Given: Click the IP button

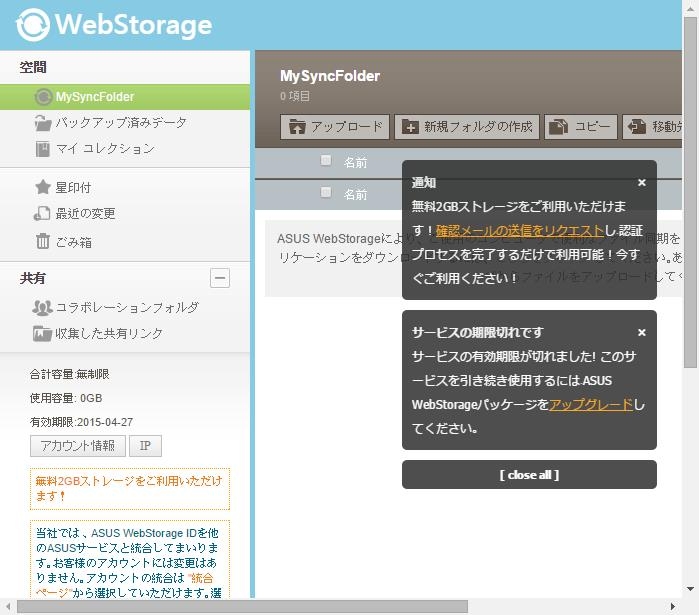Looking at the screenshot, I should click(x=145, y=446).
